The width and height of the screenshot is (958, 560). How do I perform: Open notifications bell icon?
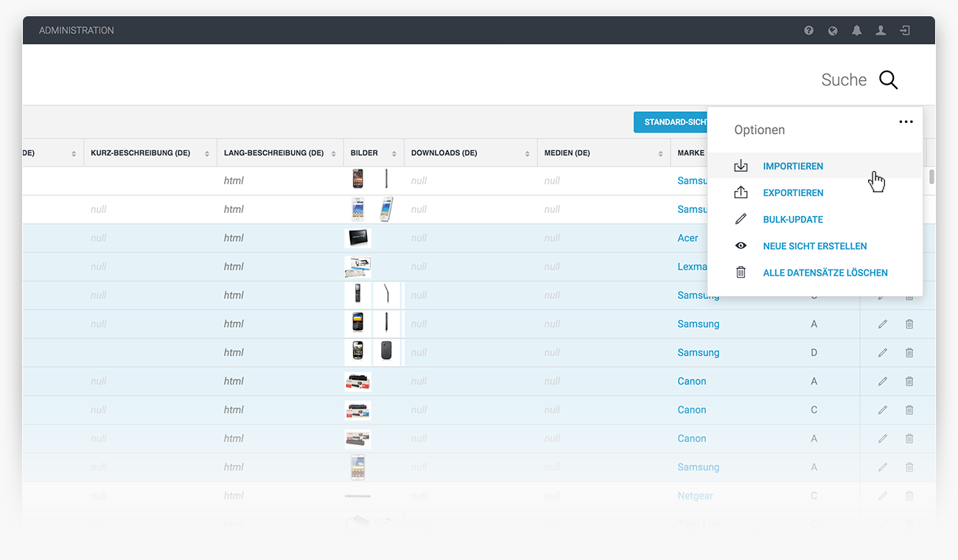(x=856, y=30)
